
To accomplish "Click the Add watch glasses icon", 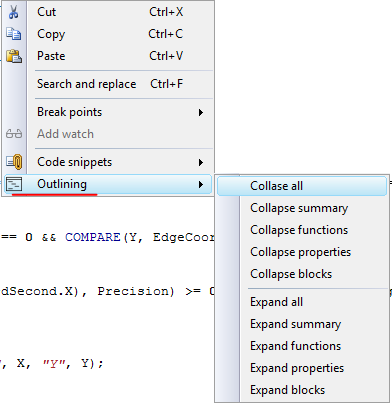I will pyautogui.click(x=14, y=134).
